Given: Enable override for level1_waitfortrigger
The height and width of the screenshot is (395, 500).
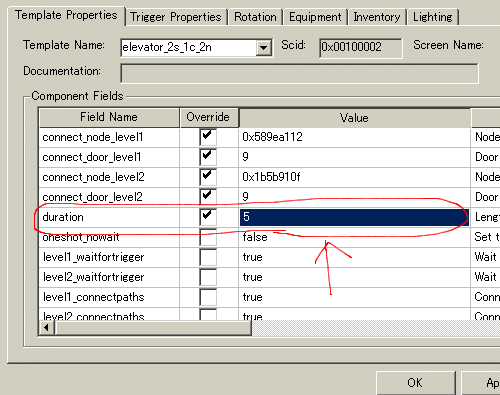Looking at the screenshot, I should (208, 257).
